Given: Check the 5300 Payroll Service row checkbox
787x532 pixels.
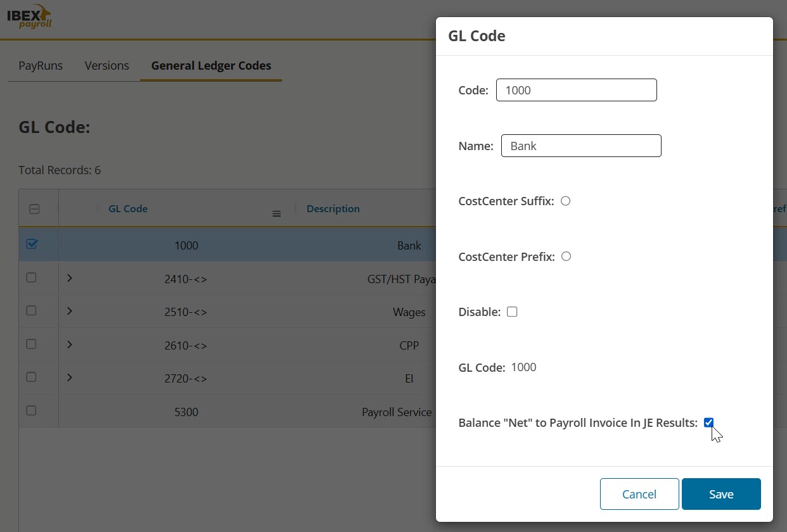Looking at the screenshot, I should 31,410.
